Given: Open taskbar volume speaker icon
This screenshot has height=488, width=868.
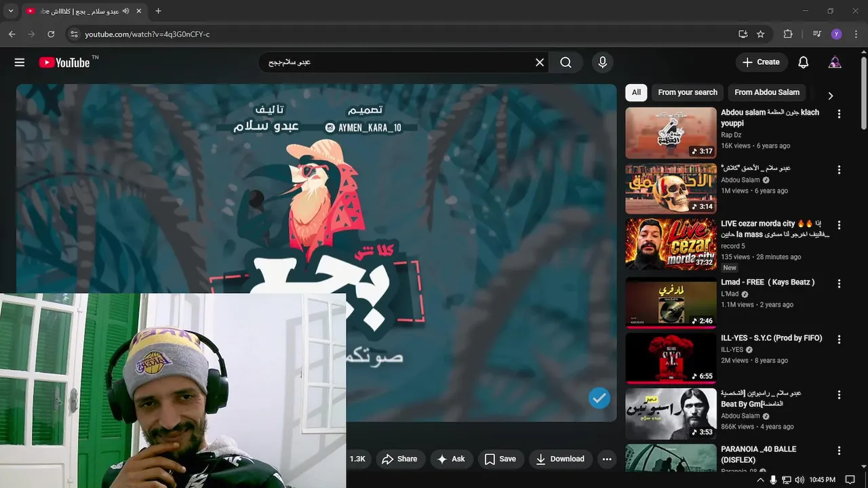Looking at the screenshot, I should click(800, 480).
